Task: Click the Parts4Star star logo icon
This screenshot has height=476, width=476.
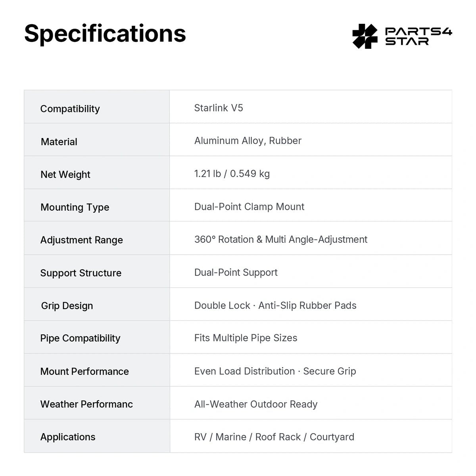Action: point(365,36)
